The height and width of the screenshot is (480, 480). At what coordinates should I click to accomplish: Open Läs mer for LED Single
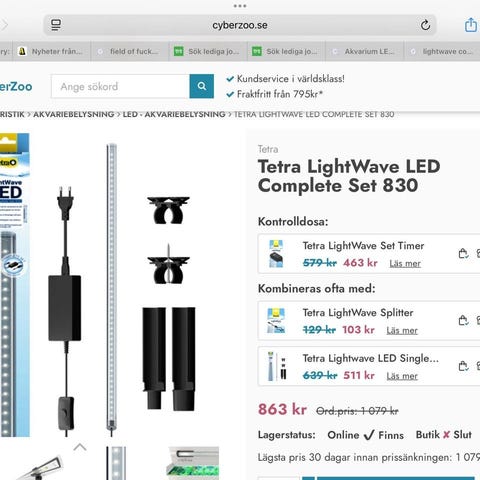click(402, 376)
